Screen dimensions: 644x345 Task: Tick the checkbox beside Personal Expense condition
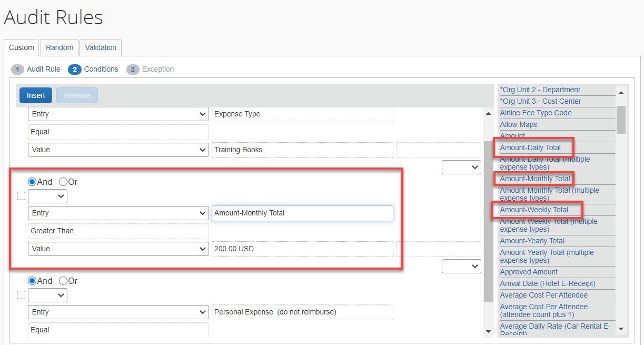[21, 295]
